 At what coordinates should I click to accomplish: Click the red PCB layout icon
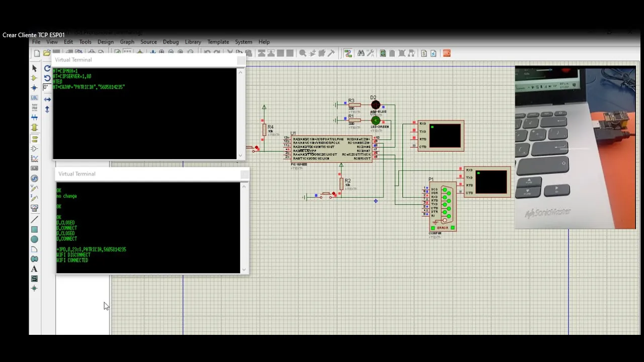[446, 53]
